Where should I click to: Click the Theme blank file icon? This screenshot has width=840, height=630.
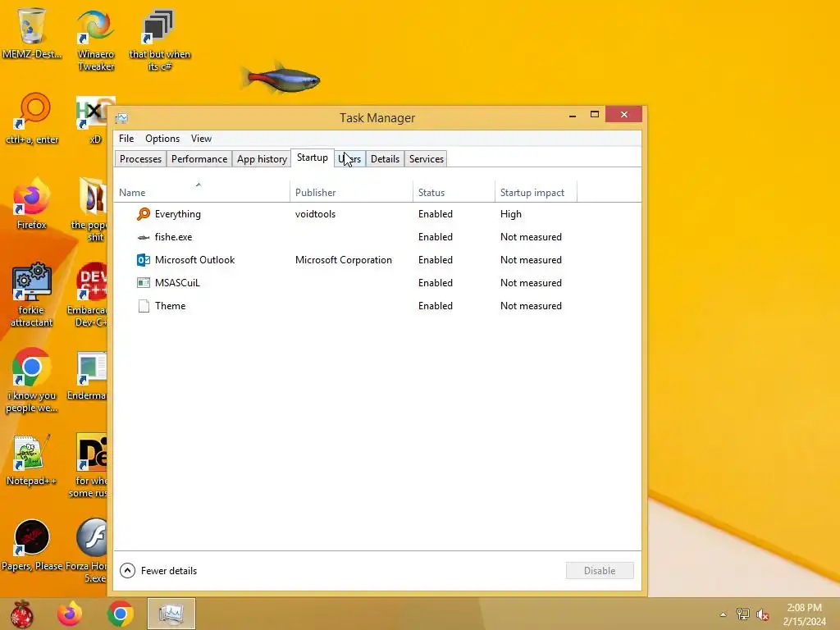144,306
